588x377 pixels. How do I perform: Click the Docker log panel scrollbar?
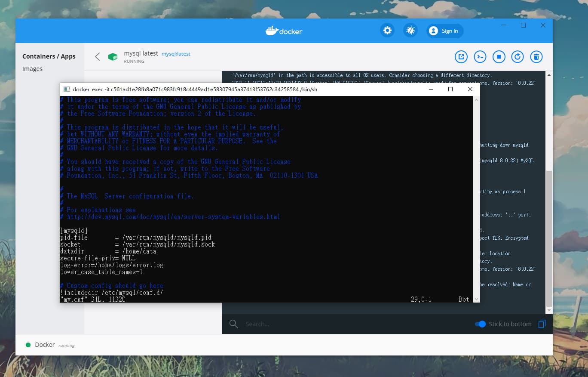549,238
